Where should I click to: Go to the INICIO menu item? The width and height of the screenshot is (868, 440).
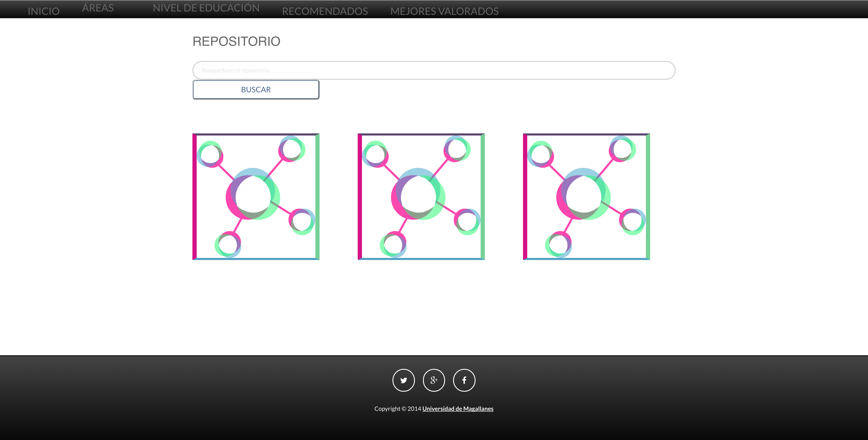pyautogui.click(x=43, y=11)
